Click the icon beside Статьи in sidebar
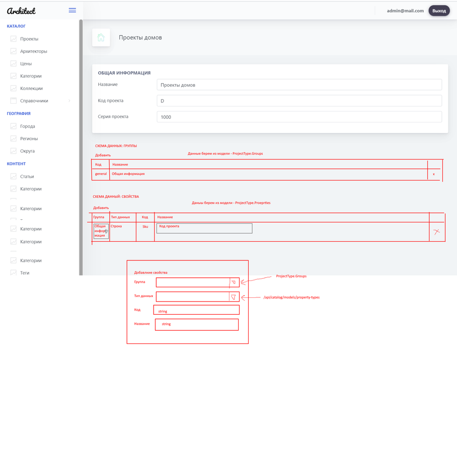 [14, 177]
